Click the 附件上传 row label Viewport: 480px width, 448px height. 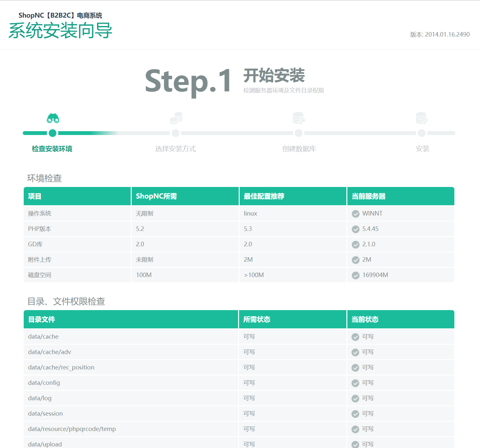pyautogui.click(x=39, y=260)
